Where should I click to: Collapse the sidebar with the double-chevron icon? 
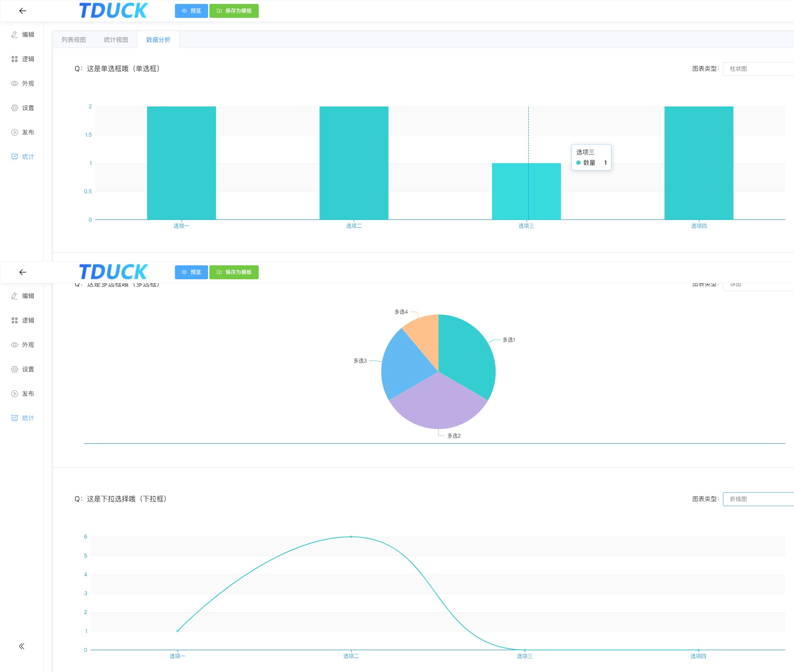[22, 646]
